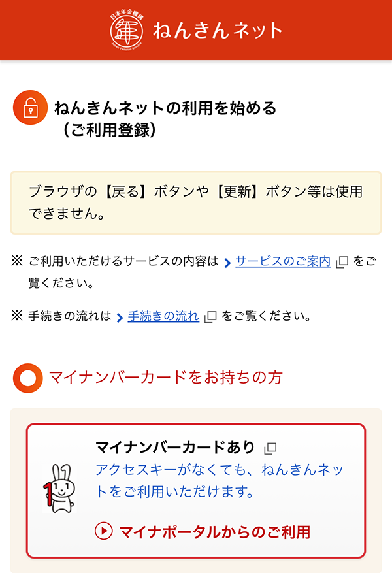Click the blue chevron before 手続きの流れ
The height and width of the screenshot is (573, 392).
[x=120, y=317]
